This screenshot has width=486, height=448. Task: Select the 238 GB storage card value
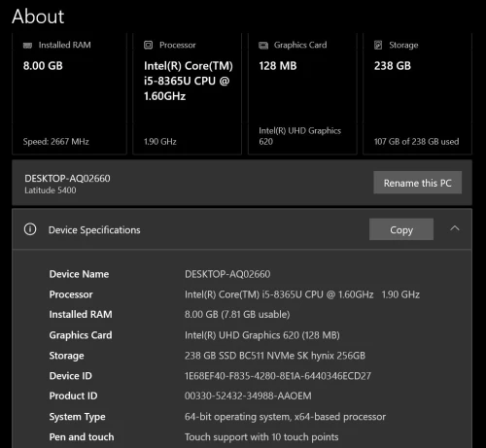[x=393, y=66]
